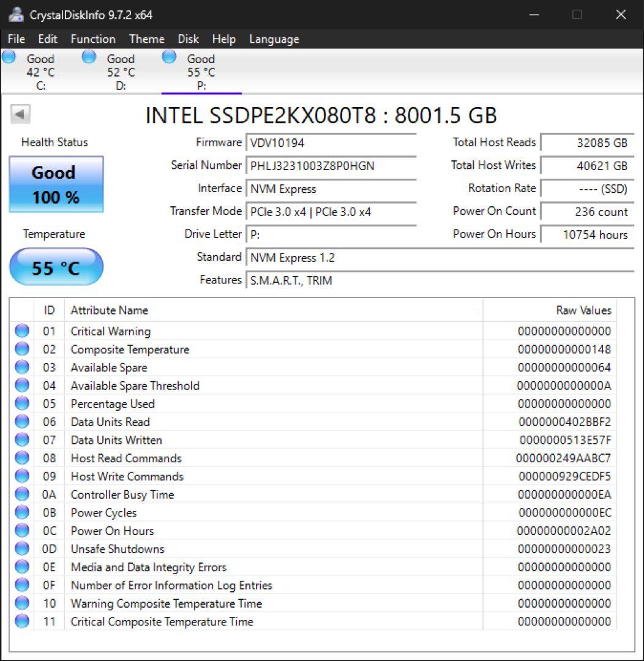This screenshot has height=661, width=644.
Task: Click the blue status indicator for drive C:
Action: tap(9, 56)
